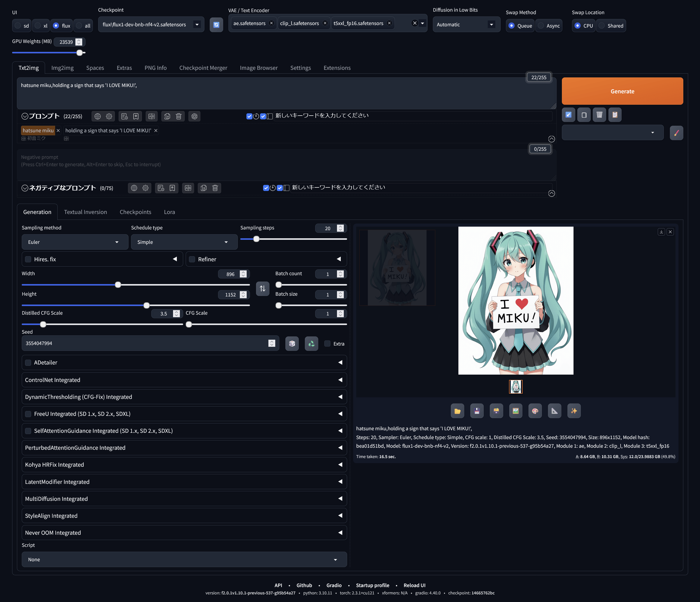Image resolution: width=700 pixels, height=602 pixels.
Task: Open the output folder icon below the image
Action: click(x=457, y=411)
